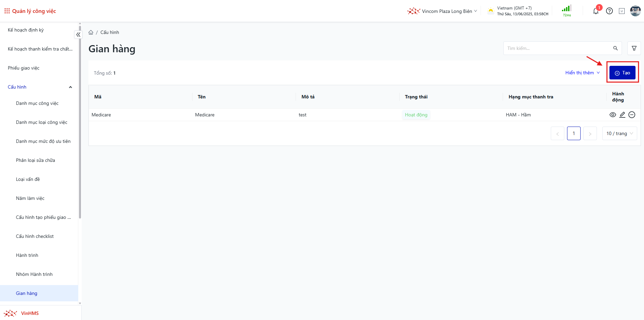Image resolution: width=644 pixels, height=320 pixels.
Task: Click the language switch icon
Action: (x=622, y=11)
